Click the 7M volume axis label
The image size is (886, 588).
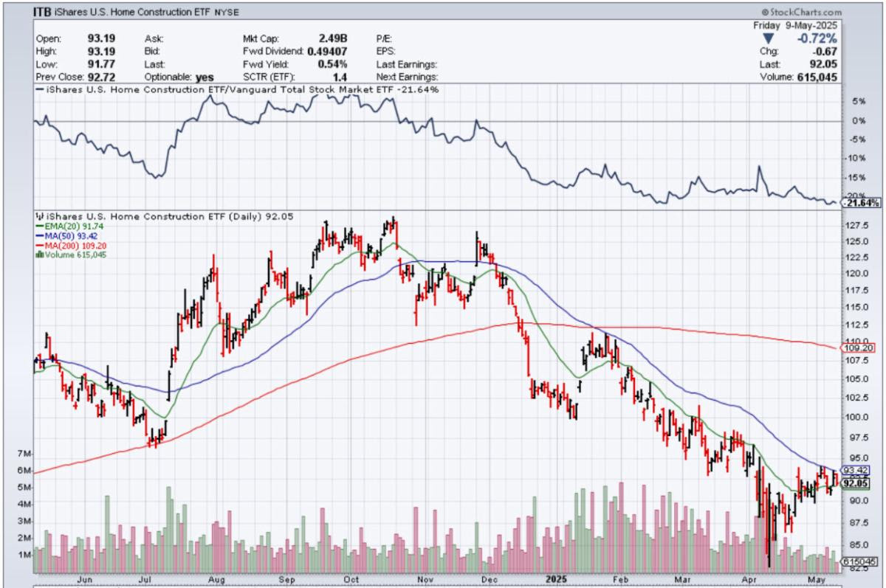[24, 453]
